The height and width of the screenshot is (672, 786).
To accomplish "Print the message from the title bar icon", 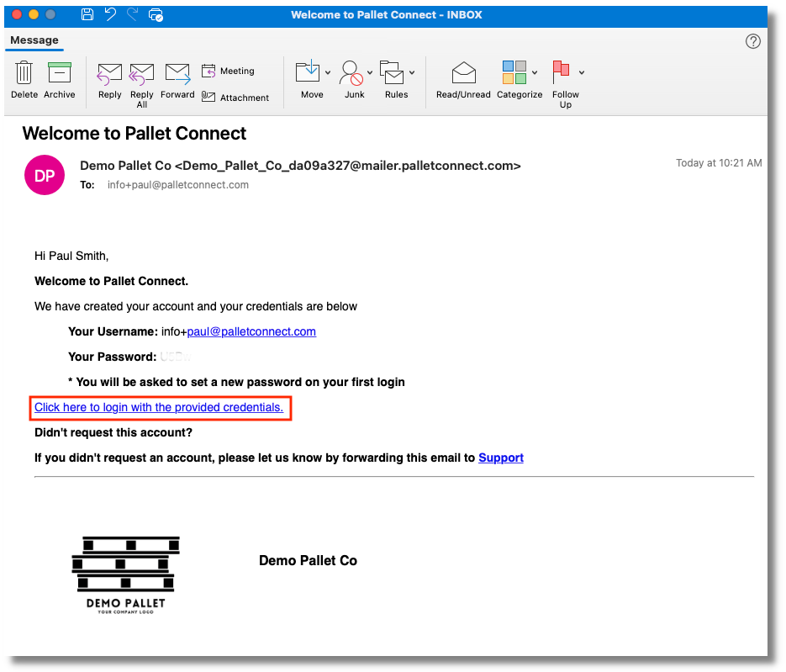I will [156, 14].
